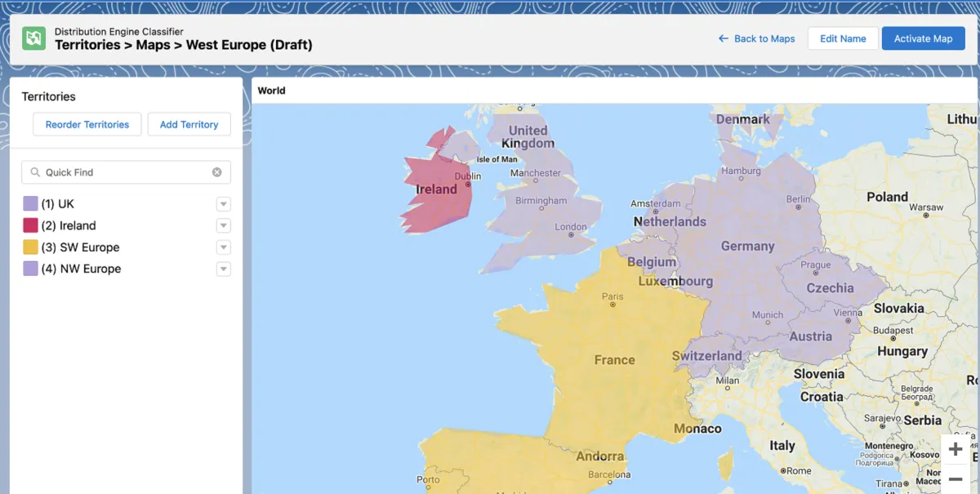Click the Edit Name button

(x=843, y=38)
